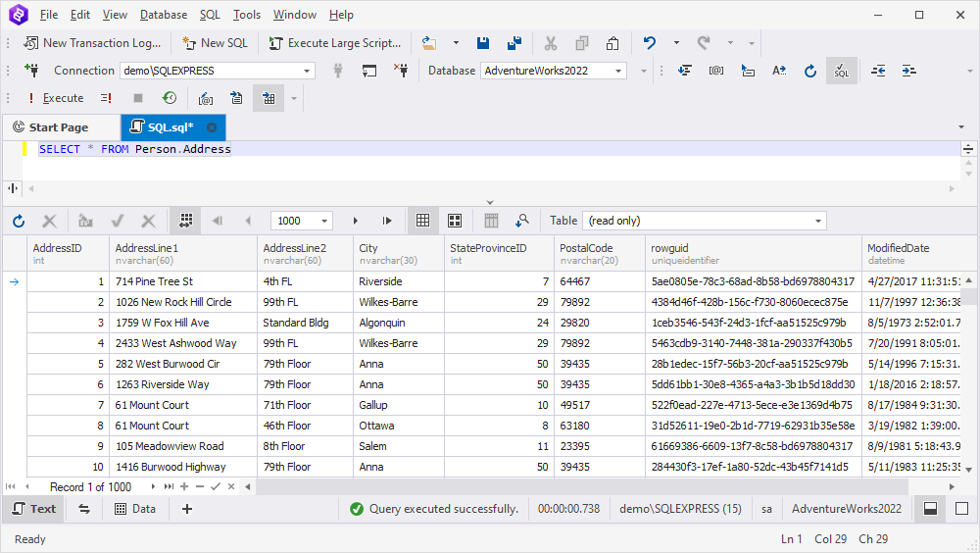This screenshot has width=980, height=553.
Task: Go to next page of results
Action: coord(355,221)
